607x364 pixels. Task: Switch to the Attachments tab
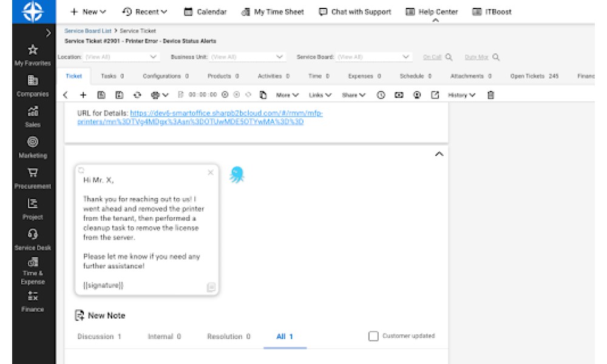click(471, 76)
